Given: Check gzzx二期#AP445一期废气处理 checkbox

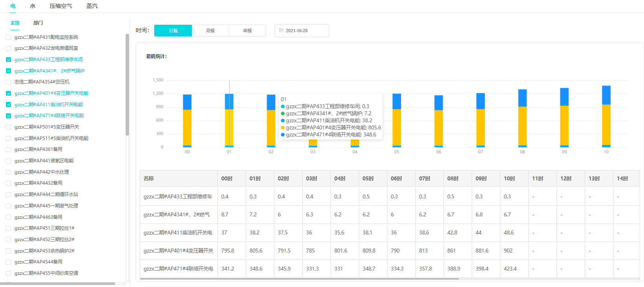Looking at the screenshot, I should 8,206.
